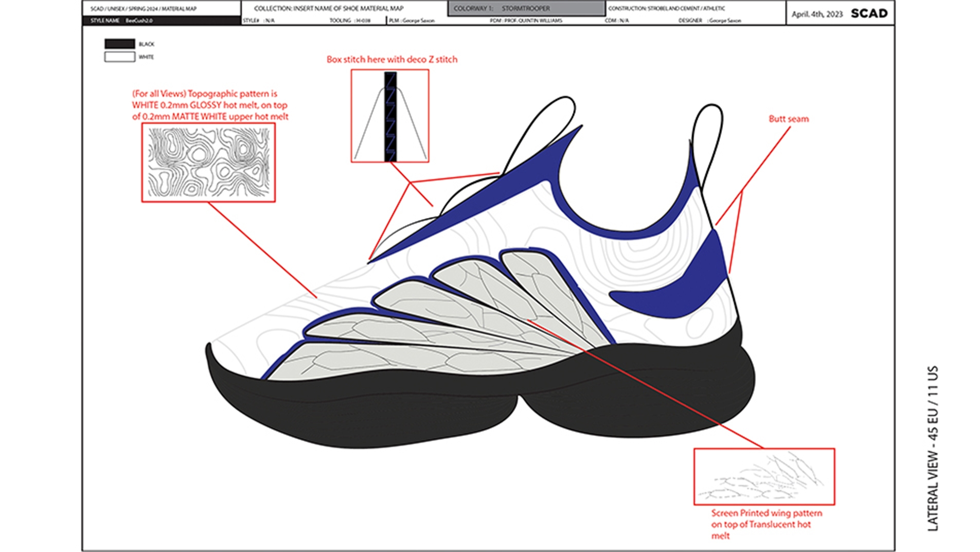Click 'Box stitch here with deco Z stitch' text
The height and width of the screenshot is (552, 980).
coord(391,60)
